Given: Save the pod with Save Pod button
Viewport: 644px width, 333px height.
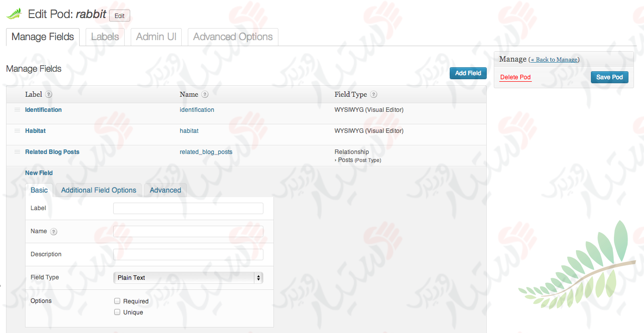Looking at the screenshot, I should coord(609,77).
